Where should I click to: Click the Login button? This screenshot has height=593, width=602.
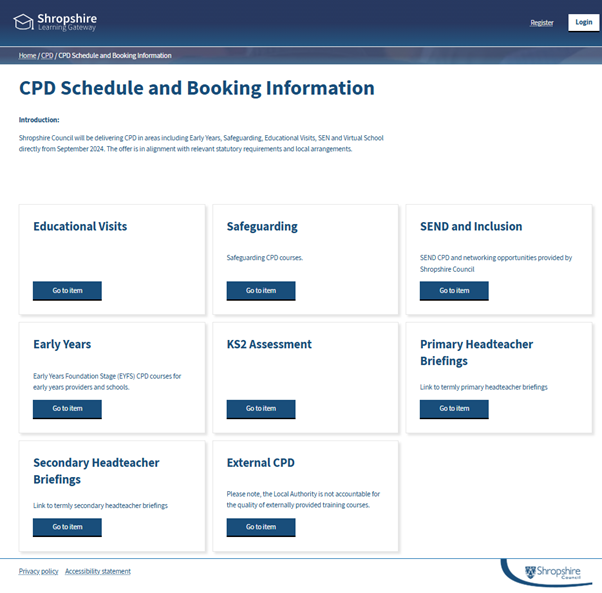click(x=584, y=22)
